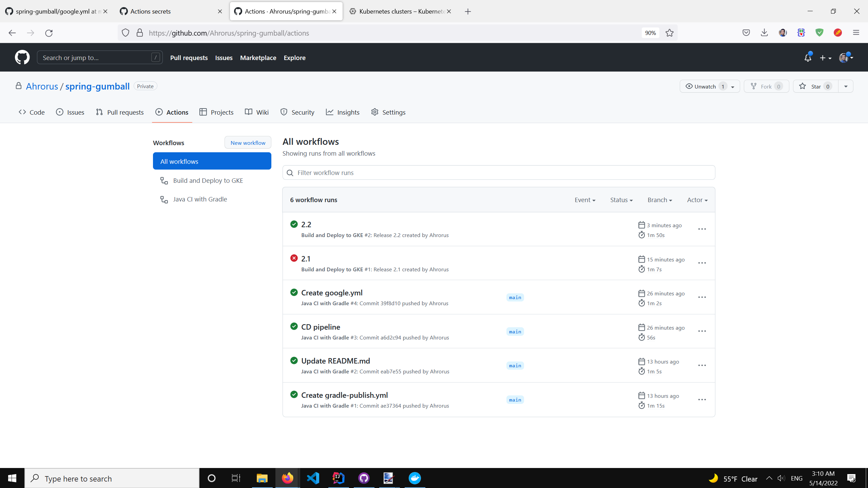
Task: Toggle Unwatch for the repository
Action: [705, 86]
